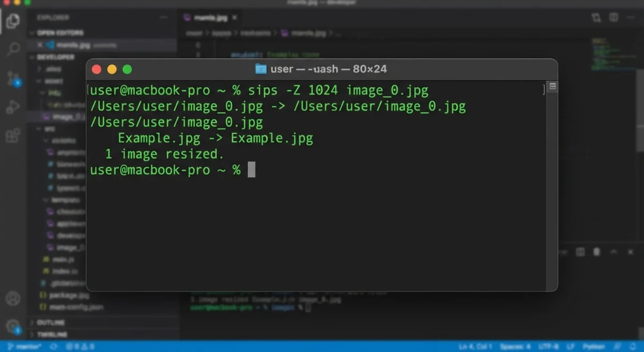Open the new terminal launch dropdown in the VS Code panel

tap(564, 252)
